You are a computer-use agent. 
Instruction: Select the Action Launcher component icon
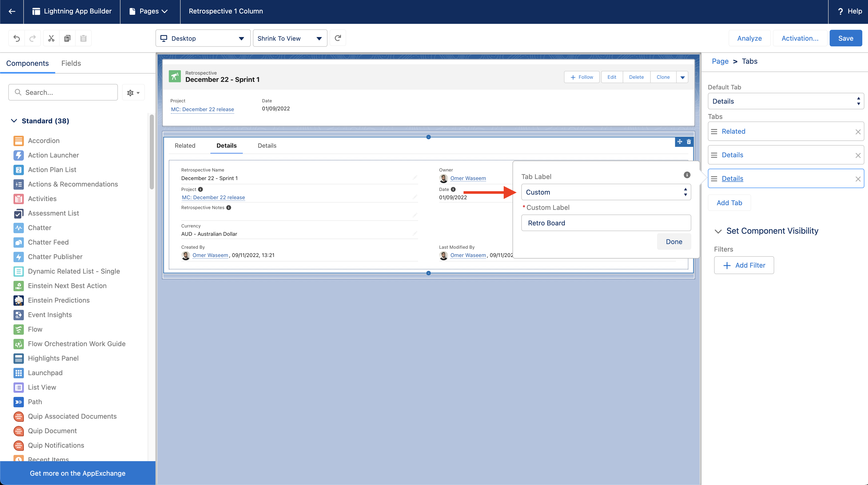(19, 155)
